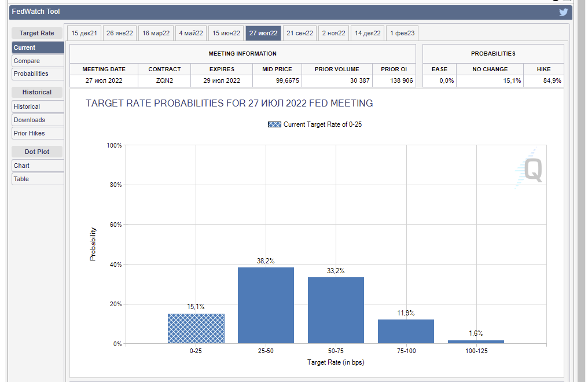The height and width of the screenshot is (382, 588).
Task: Switch to the 14 дек22 tab
Action: 367,34
